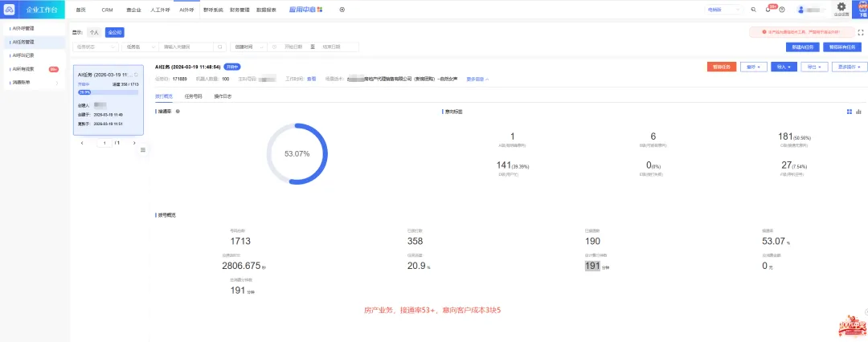Viewport: 868px width, 342px height.
Task: Open the top bar search magnifier icon
Action: point(753,10)
